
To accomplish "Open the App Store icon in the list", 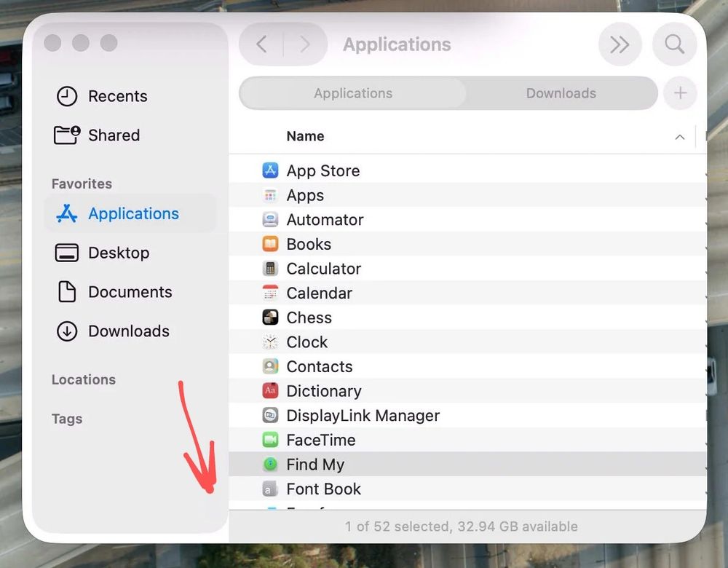I will point(270,170).
